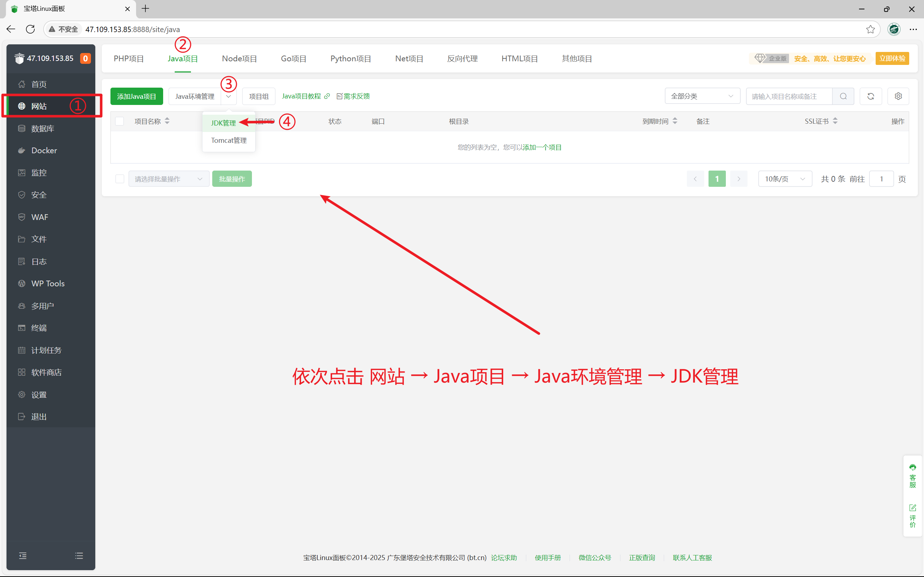
Task: Open the 软件商店 software store
Action: tap(46, 372)
